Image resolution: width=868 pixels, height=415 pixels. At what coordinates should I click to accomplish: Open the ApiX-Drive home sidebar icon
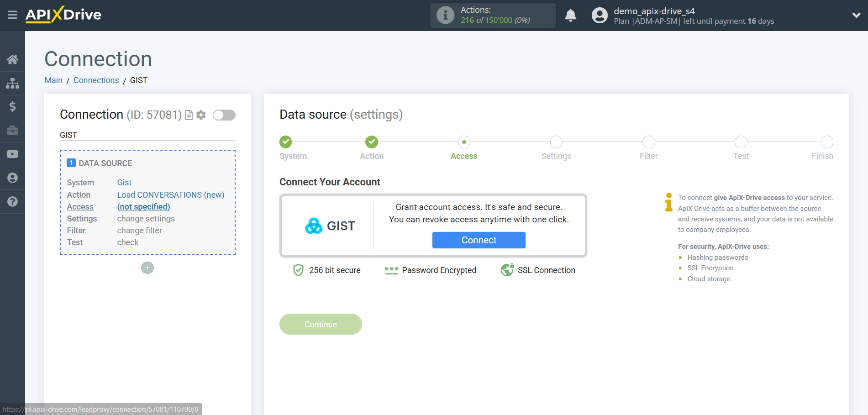tap(12, 59)
